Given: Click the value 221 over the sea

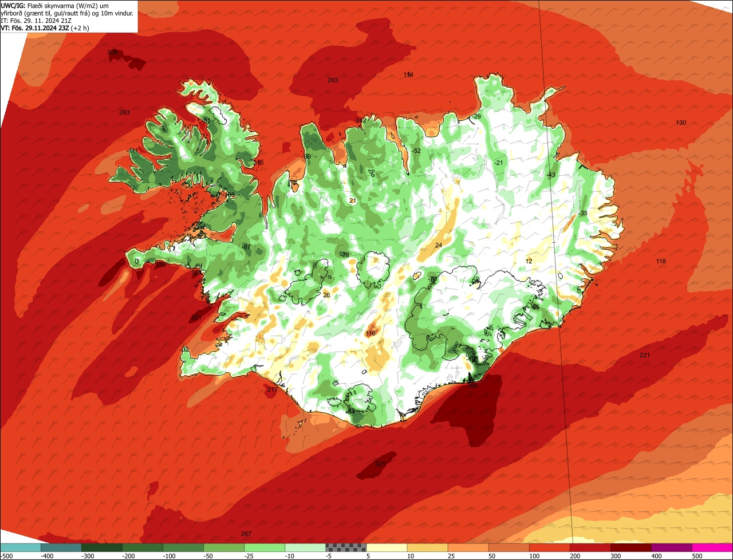Looking at the screenshot, I should [x=645, y=355].
